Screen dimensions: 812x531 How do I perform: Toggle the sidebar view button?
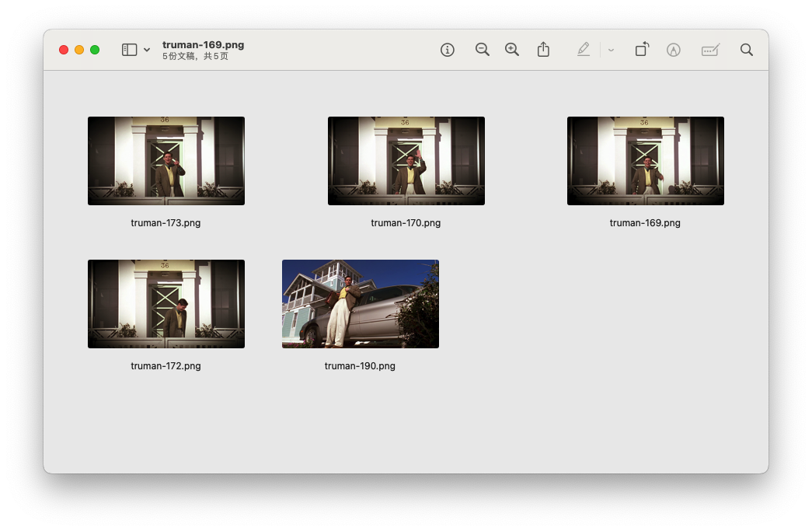pos(129,50)
